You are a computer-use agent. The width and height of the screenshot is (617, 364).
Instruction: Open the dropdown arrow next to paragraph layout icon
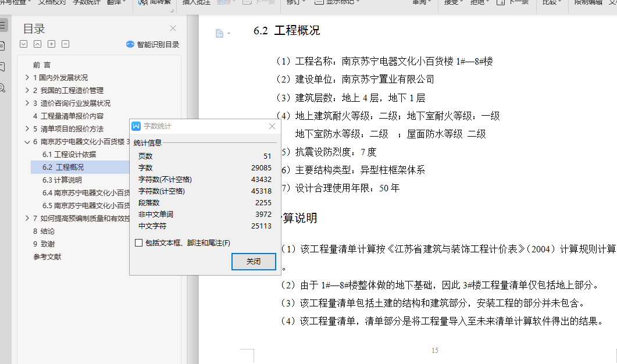point(229,34)
